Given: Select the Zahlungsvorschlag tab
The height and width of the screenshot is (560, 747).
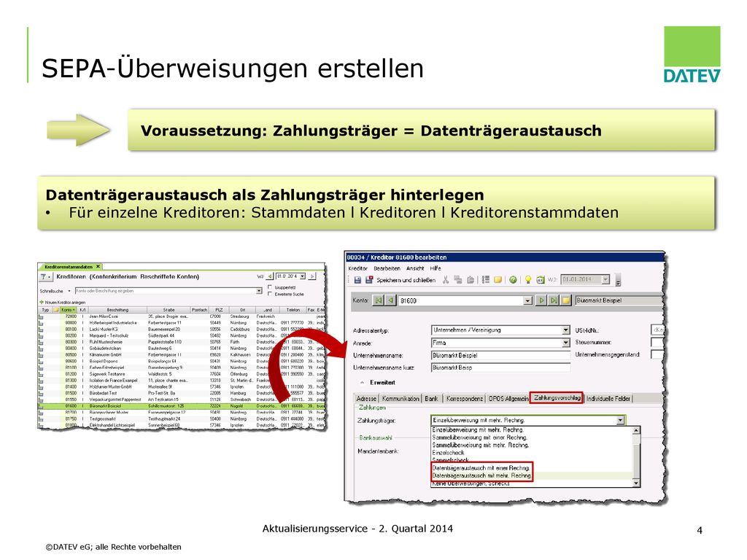Looking at the screenshot, I should point(557,397).
